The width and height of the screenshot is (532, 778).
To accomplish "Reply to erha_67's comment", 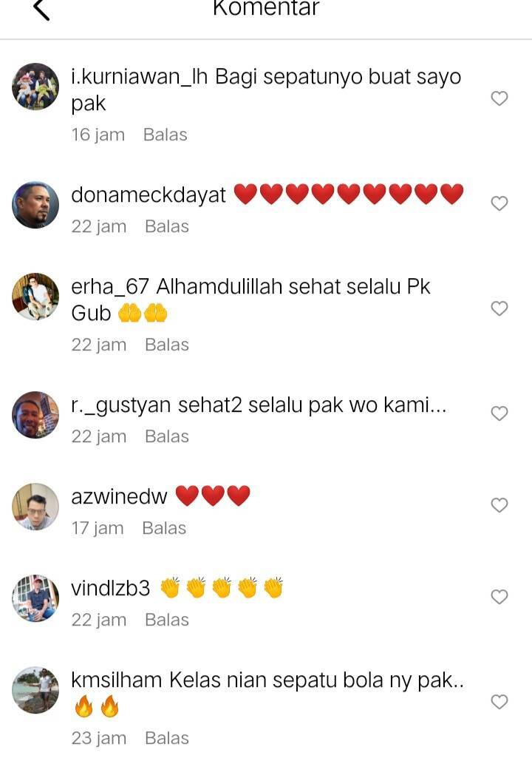I will (x=167, y=345).
